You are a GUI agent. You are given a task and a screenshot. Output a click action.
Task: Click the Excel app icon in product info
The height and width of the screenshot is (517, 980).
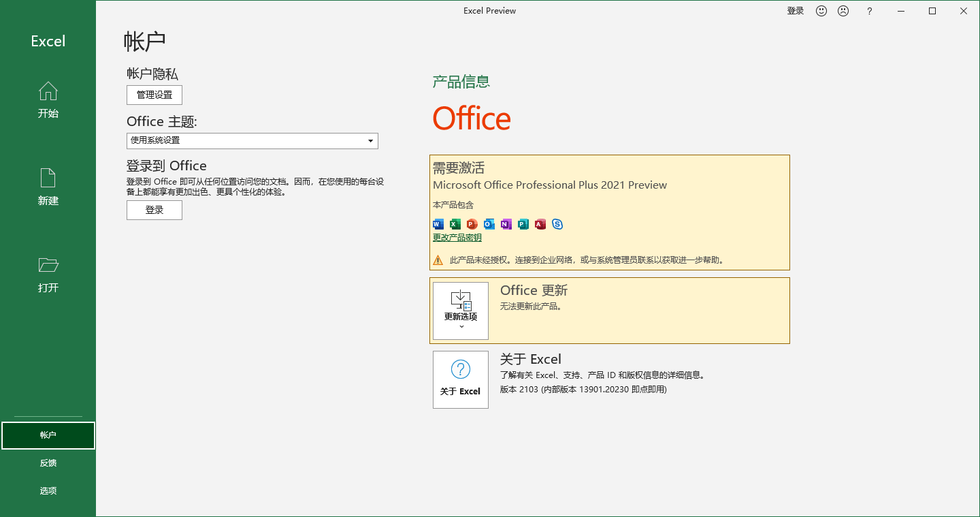455,224
